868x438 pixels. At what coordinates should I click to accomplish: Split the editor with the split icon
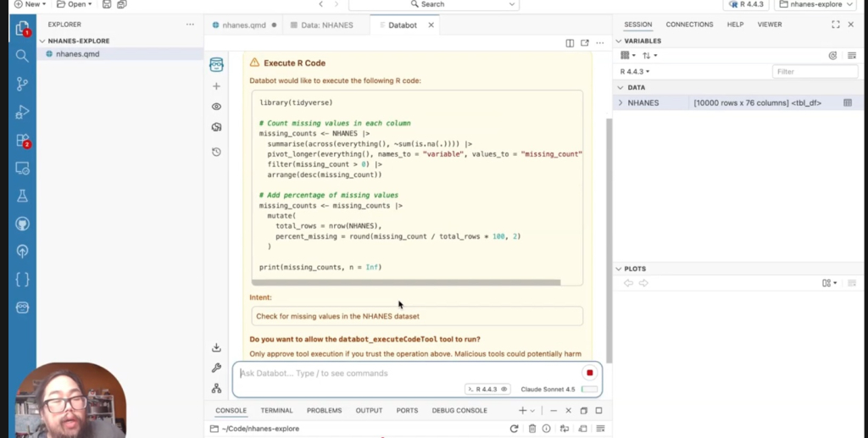click(570, 43)
